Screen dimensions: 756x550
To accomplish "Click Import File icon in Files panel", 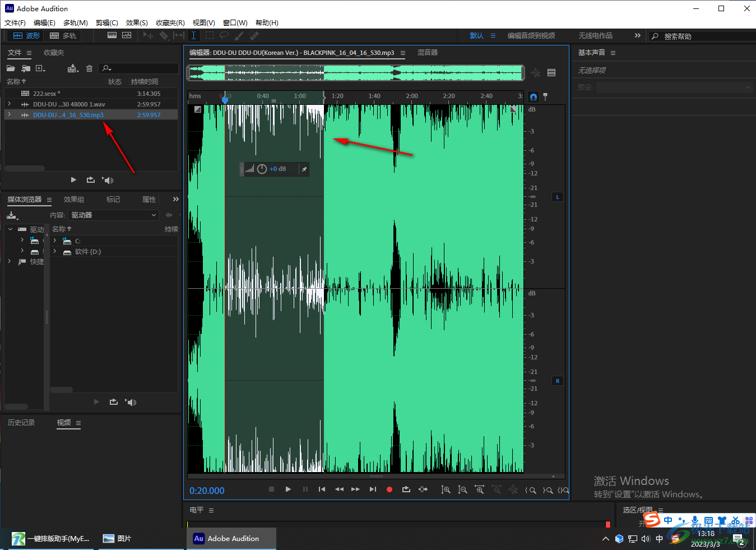I will (26, 68).
